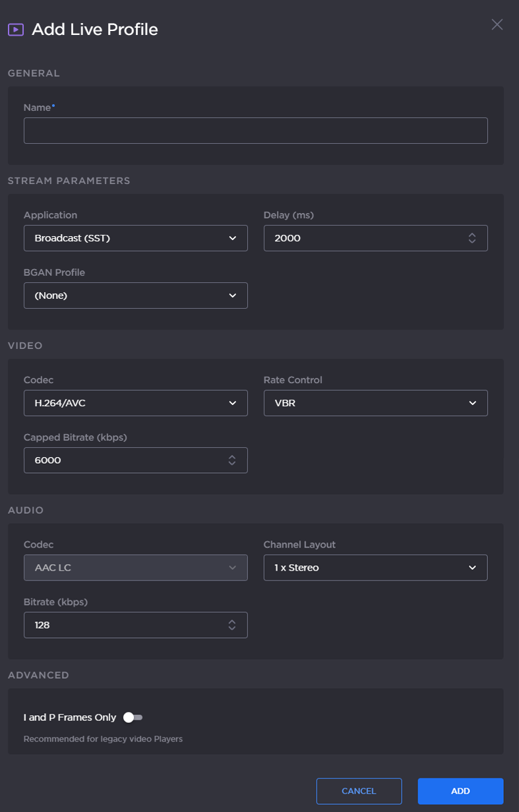Click the close X to dismiss dialog

pyautogui.click(x=497, y=24)
